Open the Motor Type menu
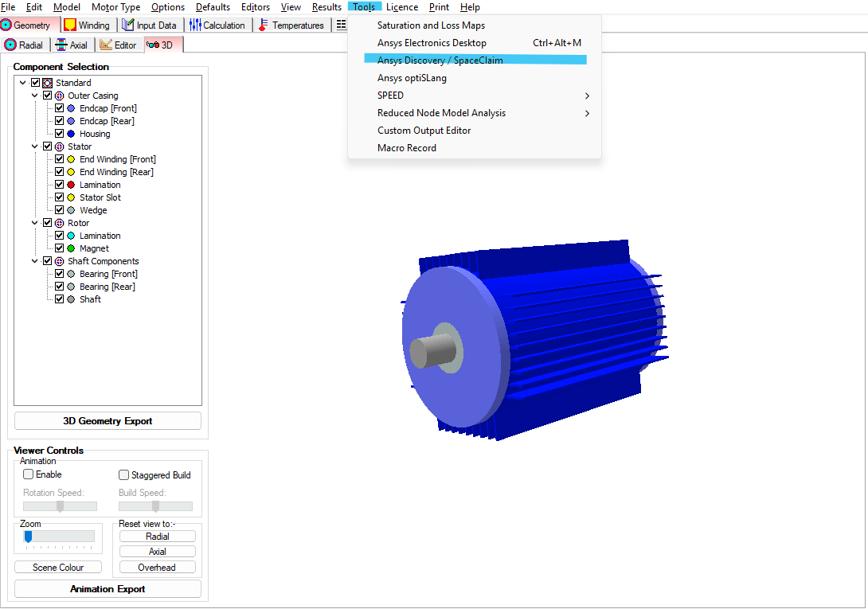The width and height of the screenshot is (868, 609). 115,6
